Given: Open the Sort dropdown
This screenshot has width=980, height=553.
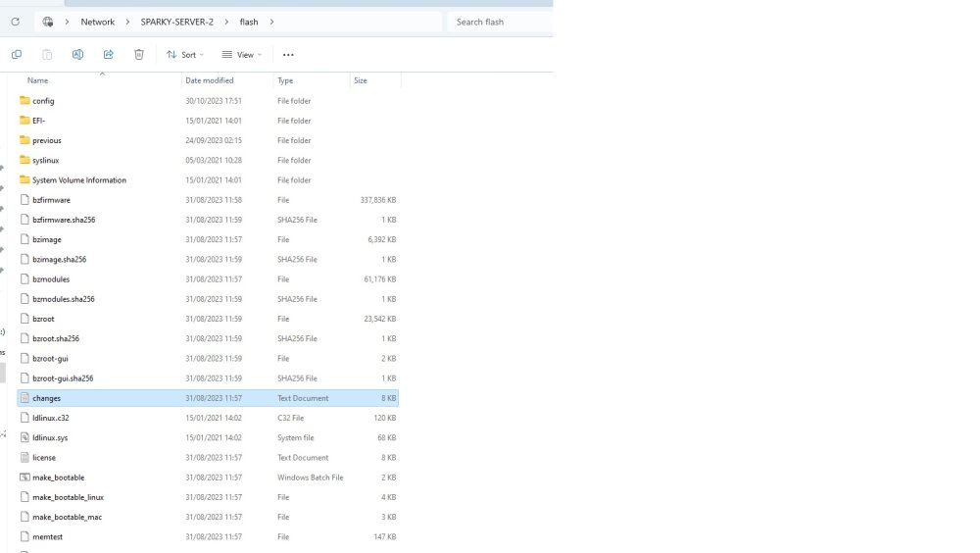Looking at the screenshot, I should click(x=185, y=55).
